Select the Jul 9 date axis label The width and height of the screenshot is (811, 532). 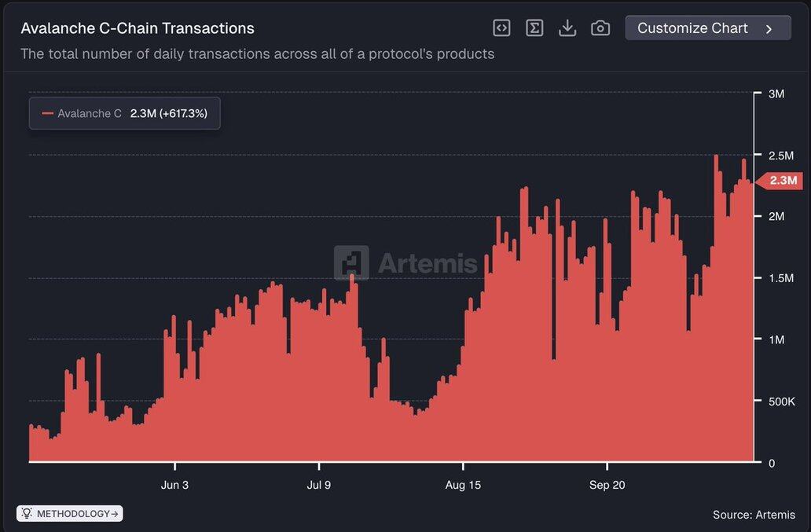[x=318, y=485]
